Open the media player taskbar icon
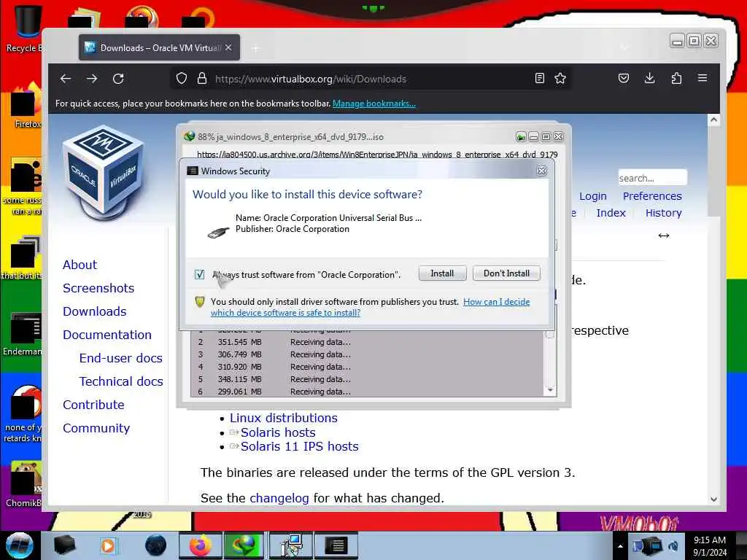The image size is (747, 560). click(108, 545)
